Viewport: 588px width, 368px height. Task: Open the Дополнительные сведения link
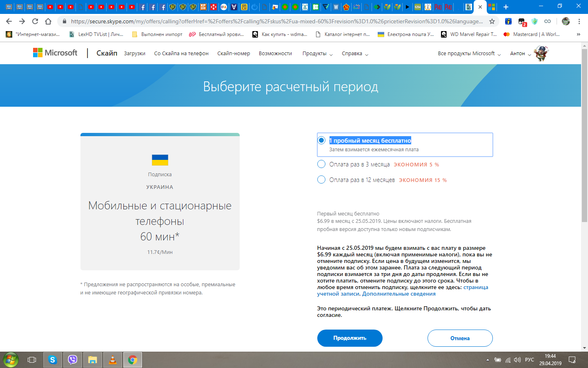click(x=399, y=294)
